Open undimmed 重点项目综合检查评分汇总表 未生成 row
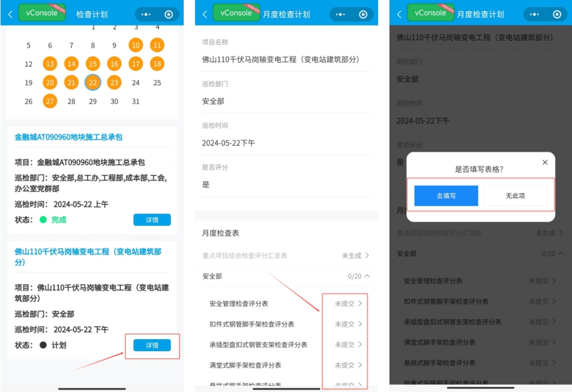The width and height of the screenshot is (572, 392). tap(286, 255)
